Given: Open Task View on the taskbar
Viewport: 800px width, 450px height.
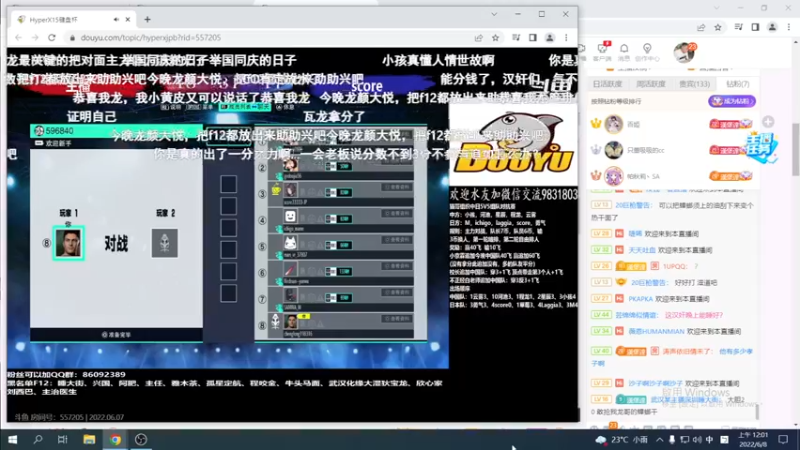Looking at the screenshot, I should coord(63,440).
